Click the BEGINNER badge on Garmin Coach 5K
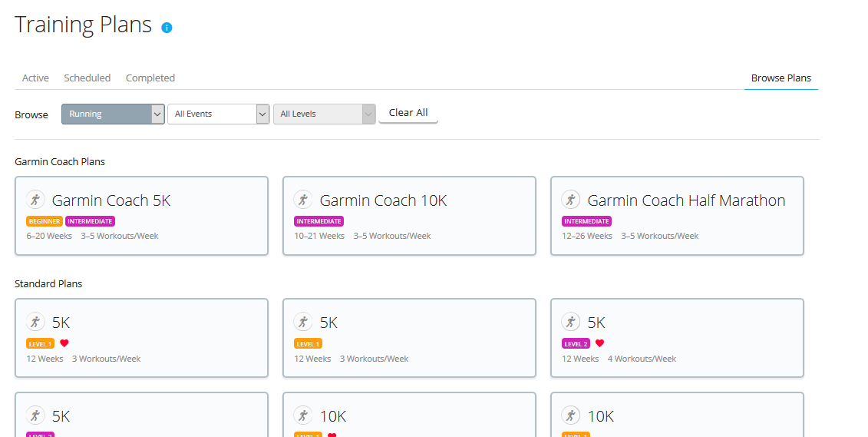This screenshot has height=437, width=868. click(45, 221)
